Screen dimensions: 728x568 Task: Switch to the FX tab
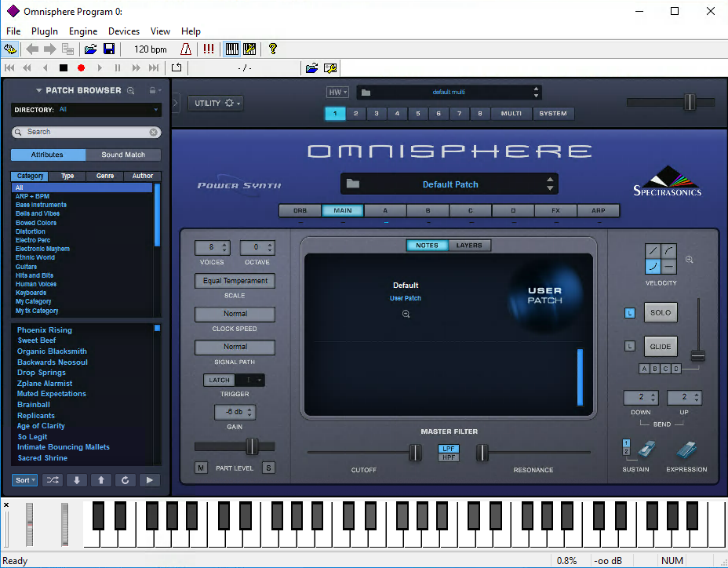555,210
